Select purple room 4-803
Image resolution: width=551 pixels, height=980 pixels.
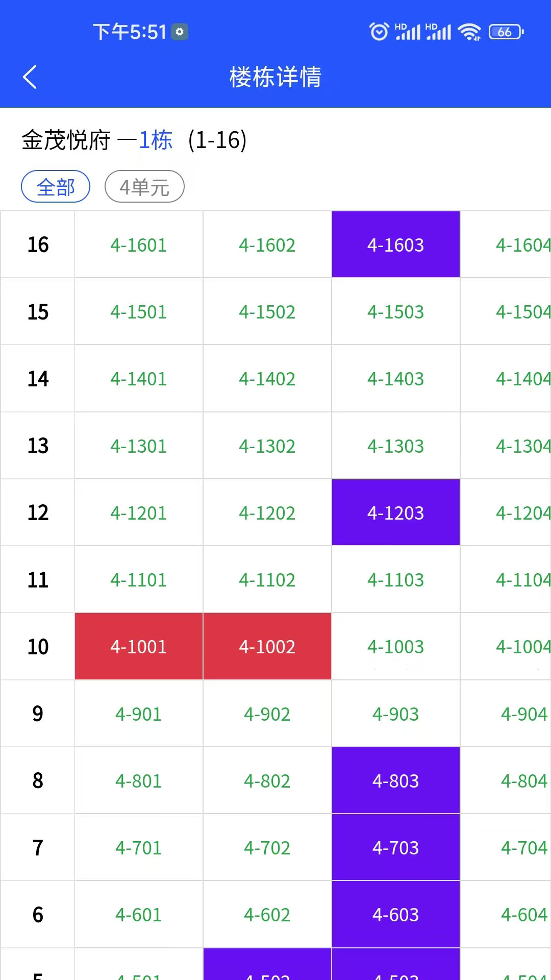396,781
